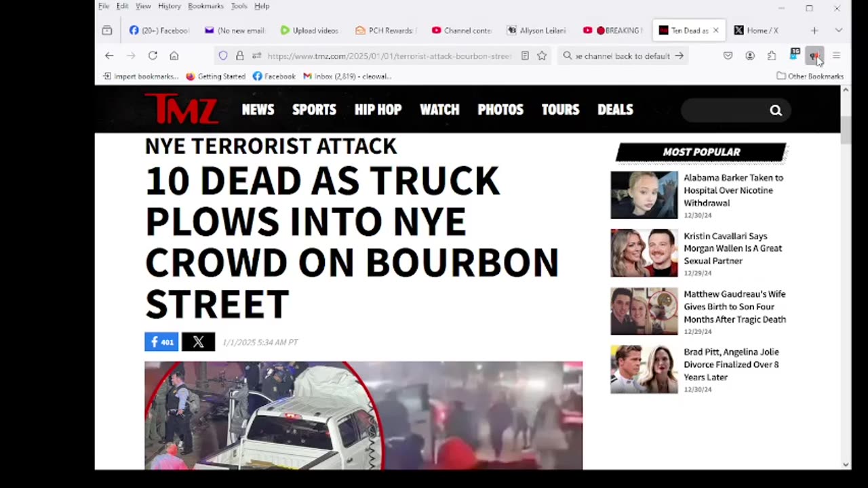Click the tracking protection shield icon
Screen dimensions: 868x488
[x=223, y=56]
